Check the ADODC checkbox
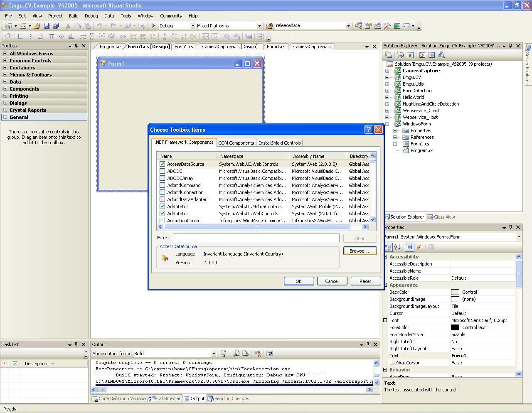532x413 pixels. (162, 171)
